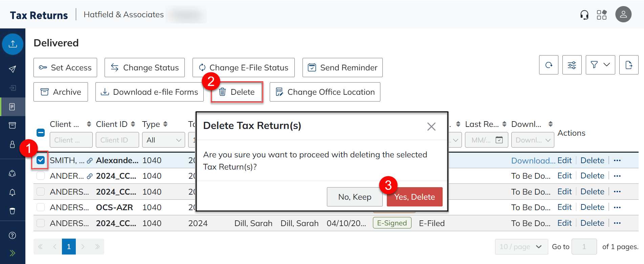Close the Delete Tax Return(s) dialog

[x=431, y=127]
